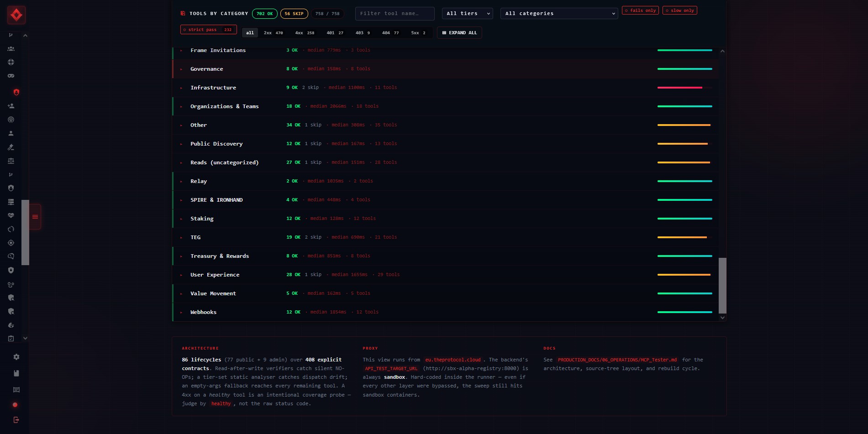
Task: Open the eu.theprotocol.cloud link
Action: pos(453,360)
